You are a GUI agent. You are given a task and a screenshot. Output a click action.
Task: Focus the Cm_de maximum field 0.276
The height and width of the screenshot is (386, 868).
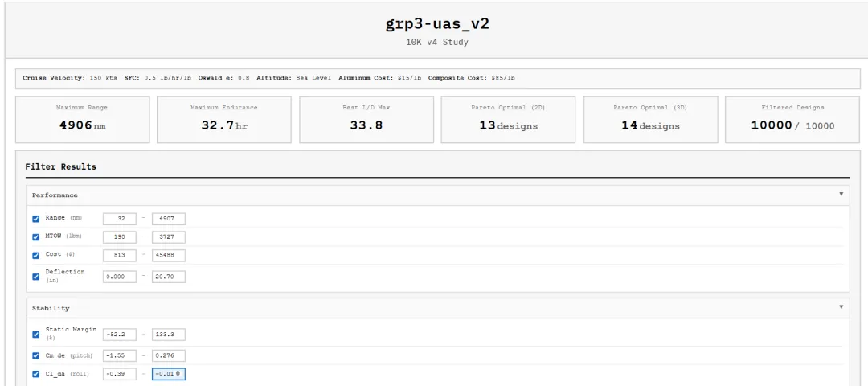click(x=168, y=355)
